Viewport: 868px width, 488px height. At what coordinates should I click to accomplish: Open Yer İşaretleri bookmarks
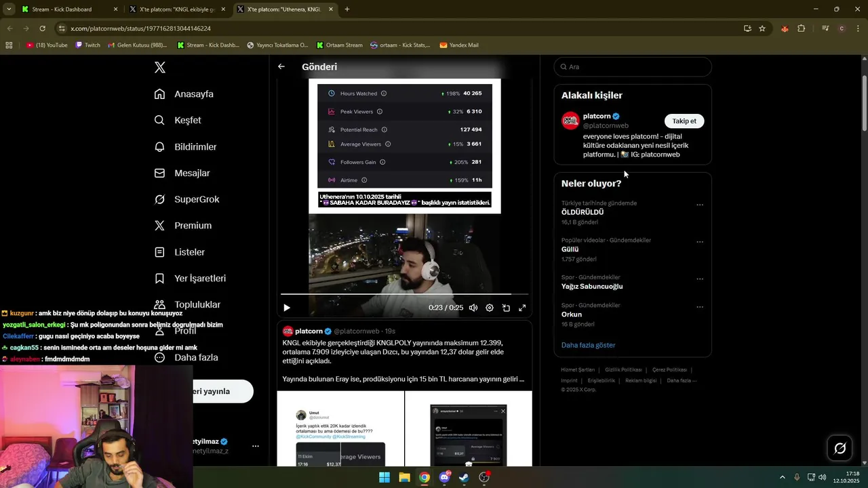click(x=191, y=279)
